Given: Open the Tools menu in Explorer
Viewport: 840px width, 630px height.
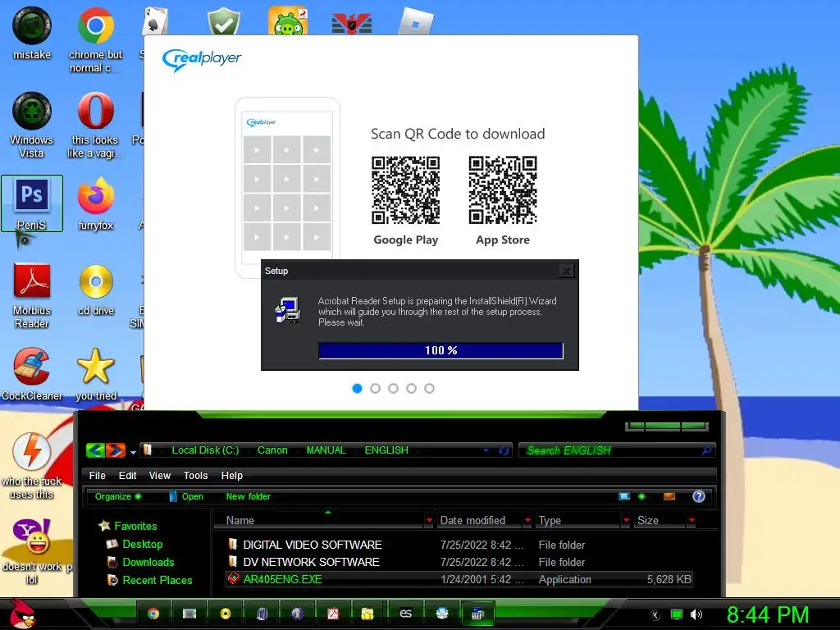Looking at the screenshot, I should [x=195, y=475].
